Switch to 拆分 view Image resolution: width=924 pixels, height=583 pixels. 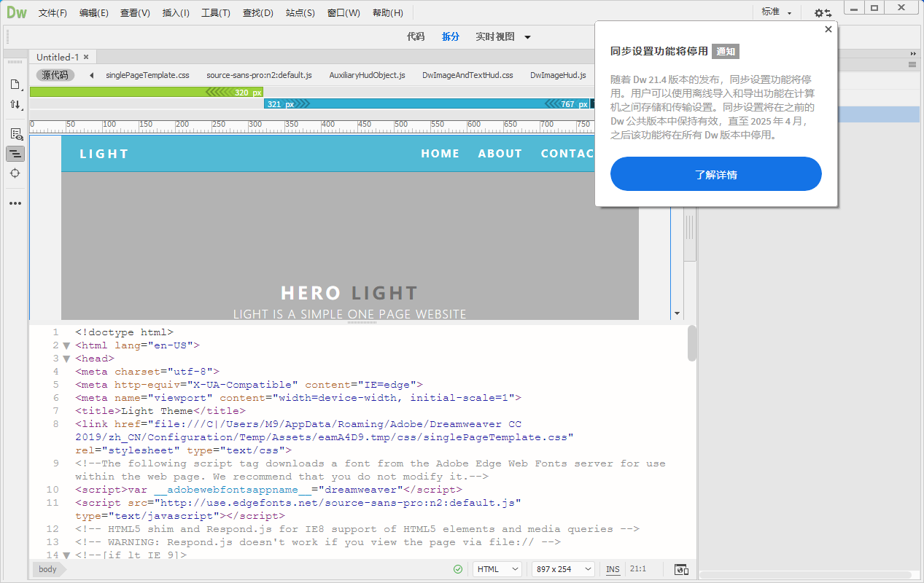(451, 36)
